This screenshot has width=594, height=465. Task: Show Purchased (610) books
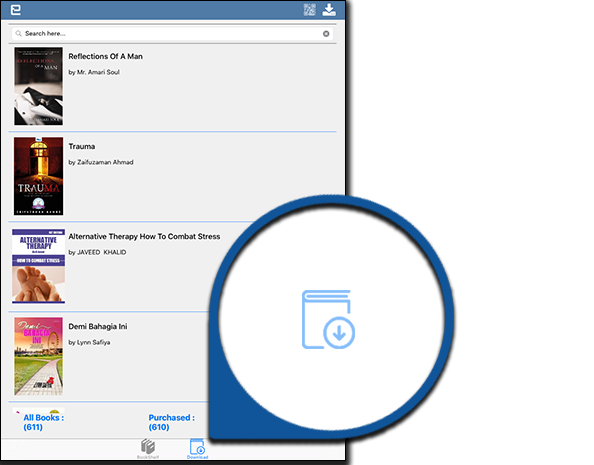coord(172,422)
